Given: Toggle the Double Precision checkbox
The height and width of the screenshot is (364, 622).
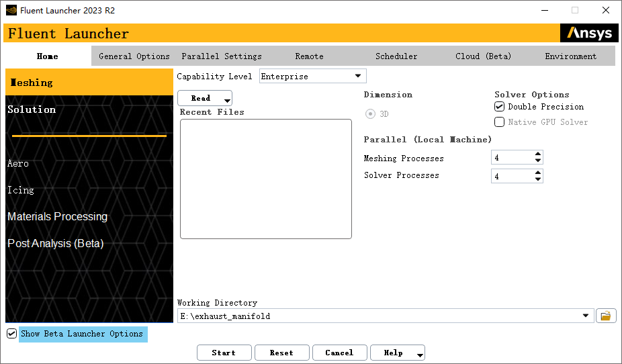Looking at the screenshot, I should 500,107.
